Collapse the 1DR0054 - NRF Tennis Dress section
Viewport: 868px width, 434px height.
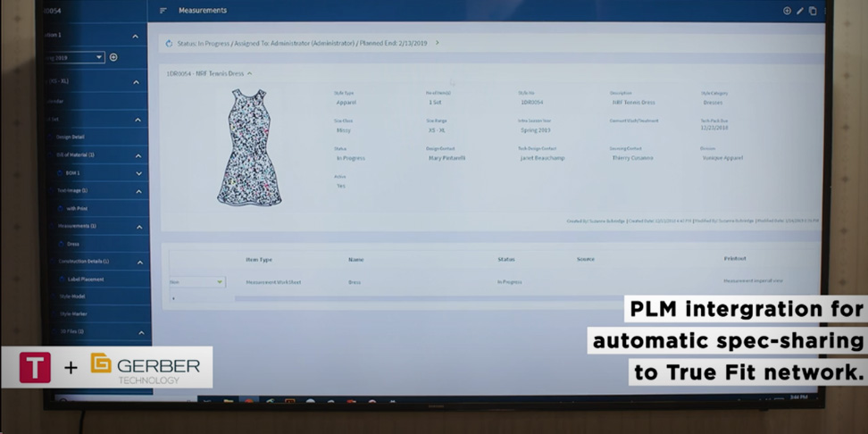[250, 73]
